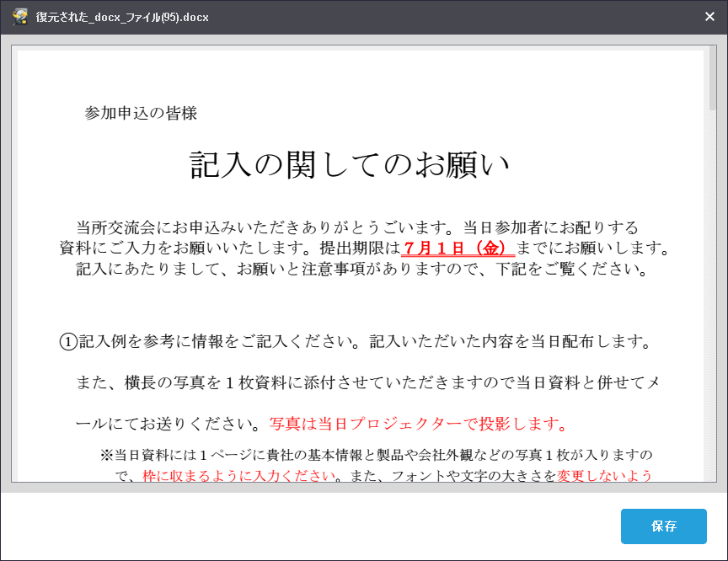Click the red underlined date 7月1日(金)
Viewport: 728px width, 561px height.
click(x=458, y=248)
